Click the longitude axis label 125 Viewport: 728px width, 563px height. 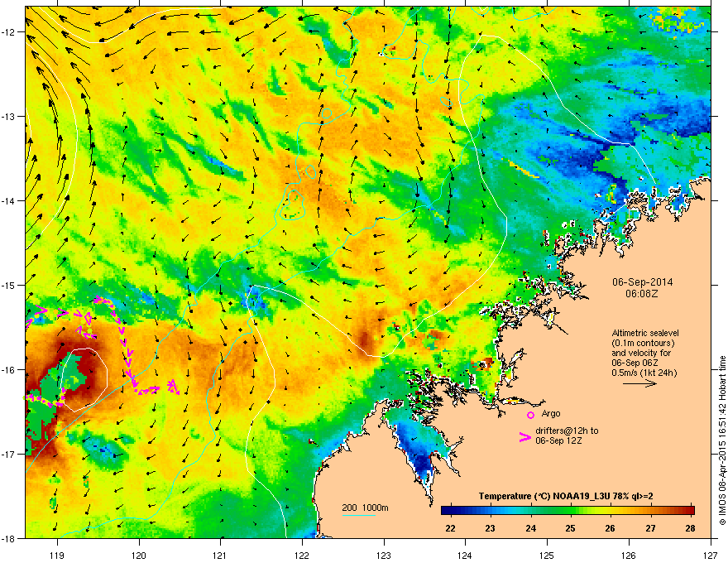pos(547,555)
